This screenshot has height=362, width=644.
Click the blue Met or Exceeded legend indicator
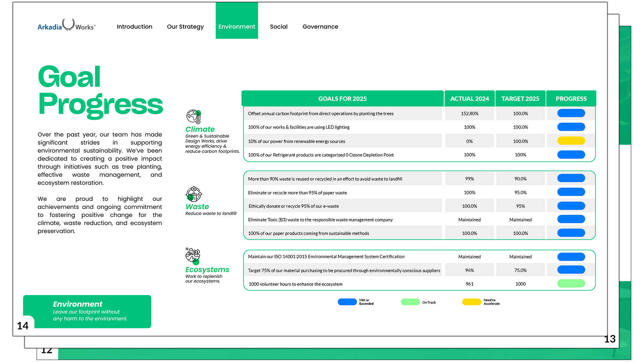[x=347, y=302]
